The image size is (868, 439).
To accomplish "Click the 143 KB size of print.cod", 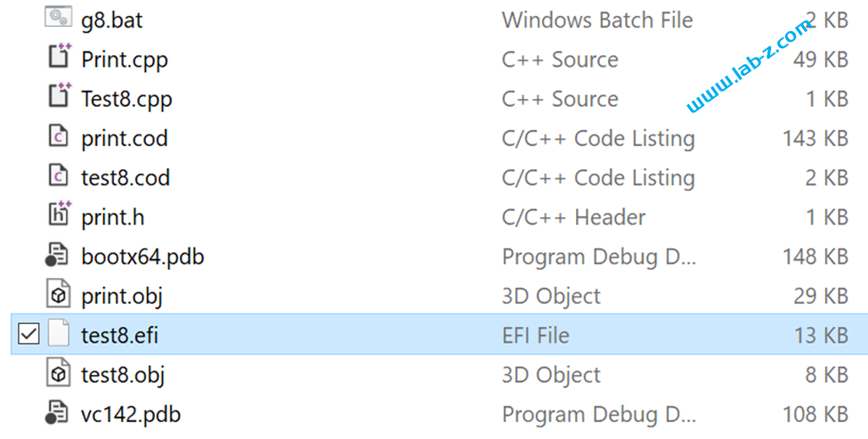I will coord(815,138).
